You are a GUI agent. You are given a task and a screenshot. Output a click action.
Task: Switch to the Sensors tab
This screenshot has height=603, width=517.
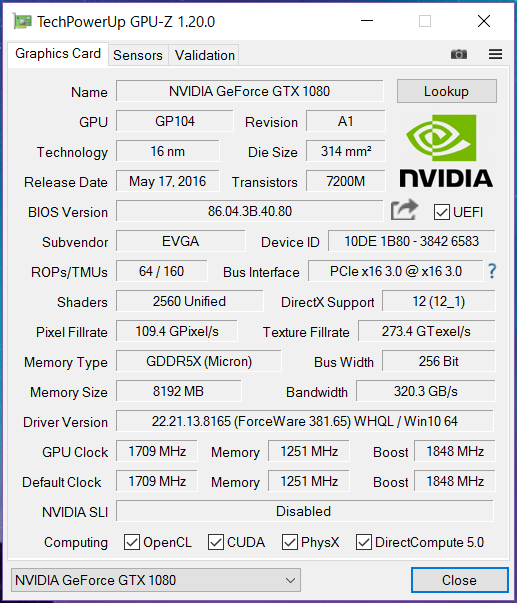pos(138,55)
